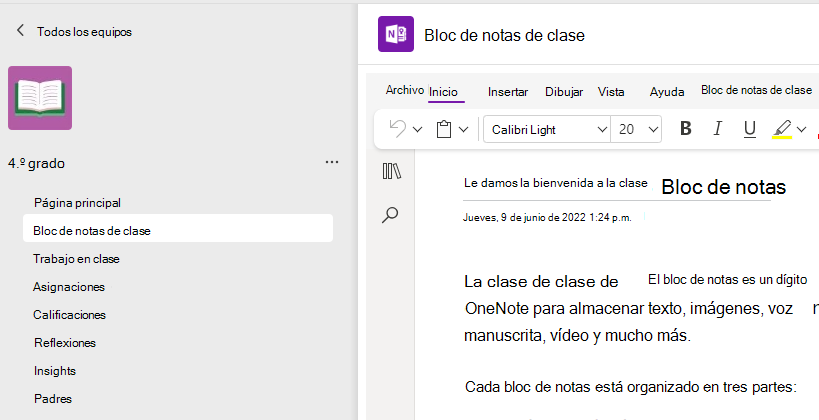The image size is (819, 420).
Task: Expand highlight color dropdown arrow
Action: tap(801, 129)
